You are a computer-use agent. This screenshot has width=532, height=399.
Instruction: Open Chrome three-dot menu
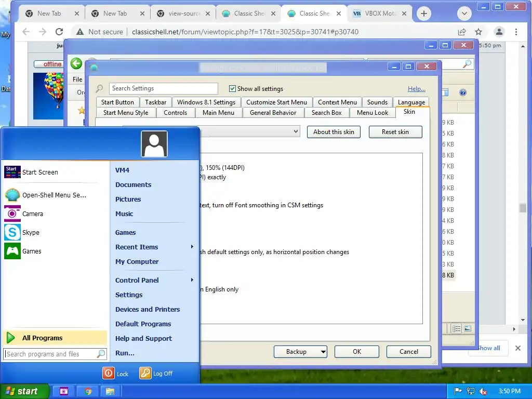click(516, 32)
